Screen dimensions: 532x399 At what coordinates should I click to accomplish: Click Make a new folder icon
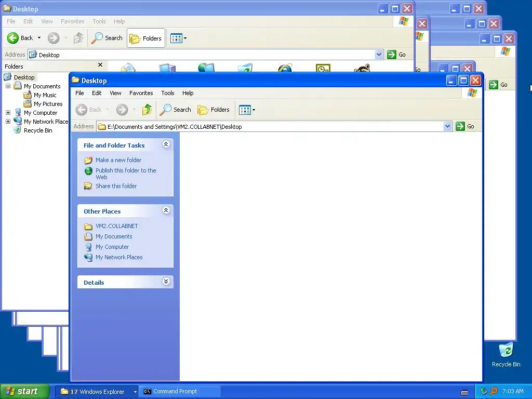coord(88,160)
